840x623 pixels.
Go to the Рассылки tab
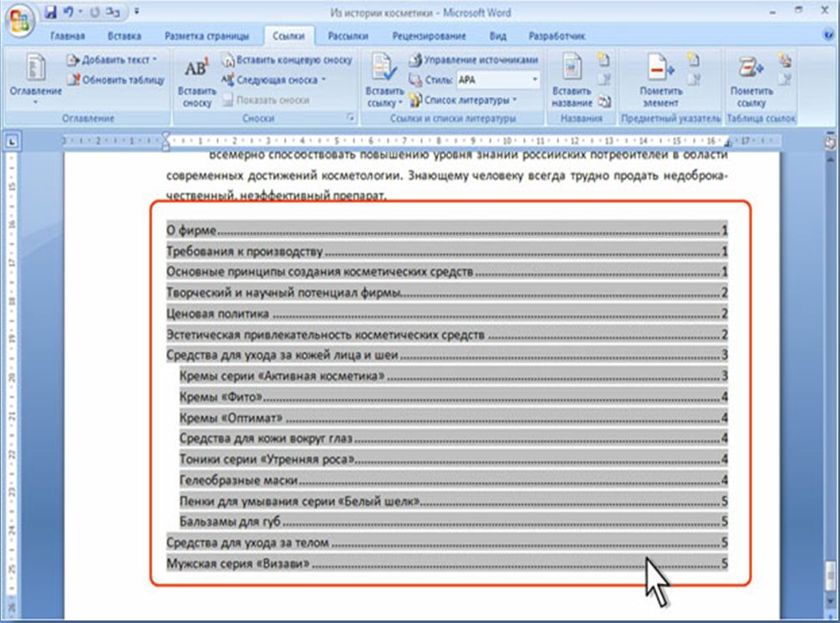point(349,36)
